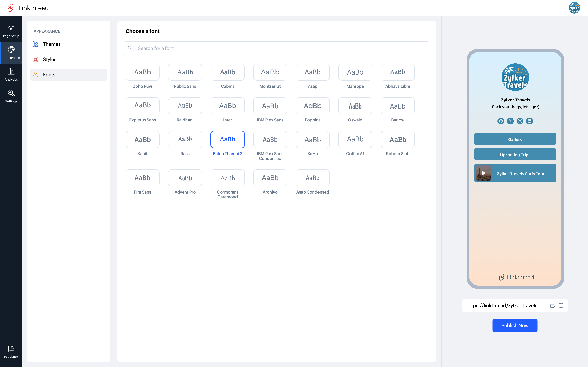Click the Instagram icon in preview
This screenshot has height=367, width=588.
[x=520, y=121]
